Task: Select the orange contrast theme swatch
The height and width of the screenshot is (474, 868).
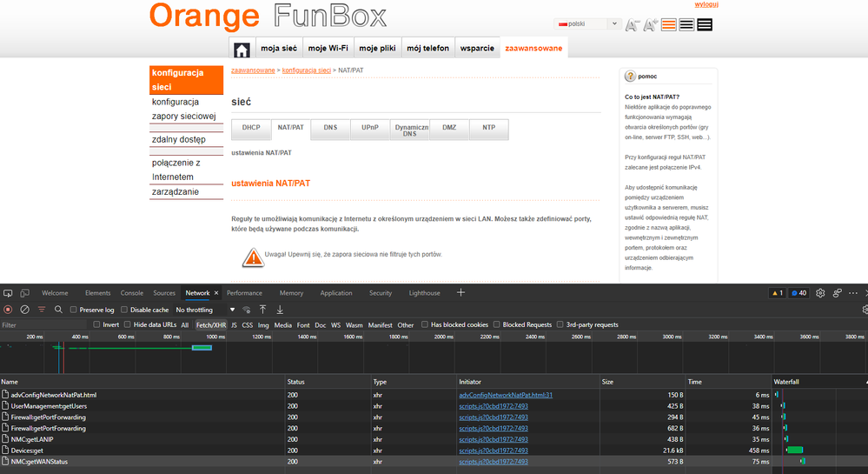Action: pos(668,24)
